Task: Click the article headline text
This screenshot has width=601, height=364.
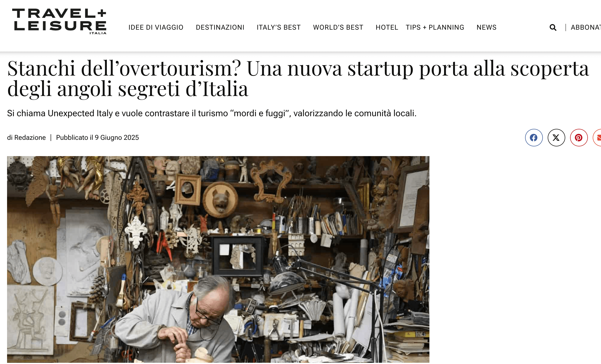Action: point(298,79)
